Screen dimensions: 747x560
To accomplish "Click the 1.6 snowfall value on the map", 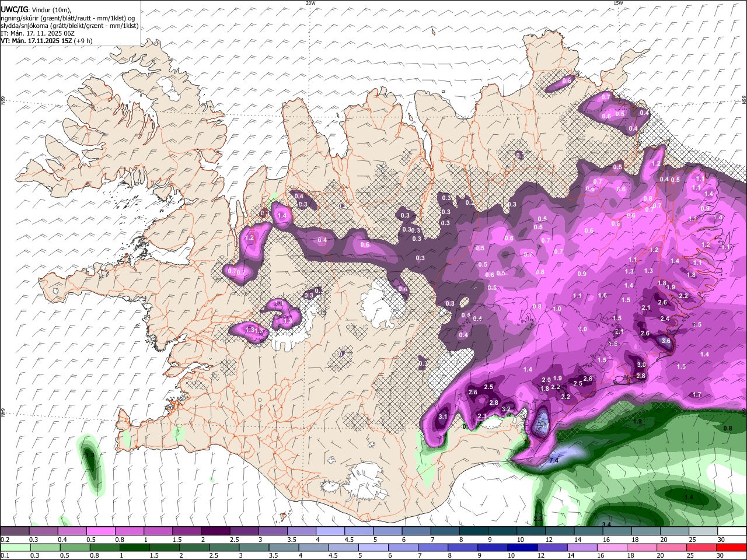I will (602, 296).
